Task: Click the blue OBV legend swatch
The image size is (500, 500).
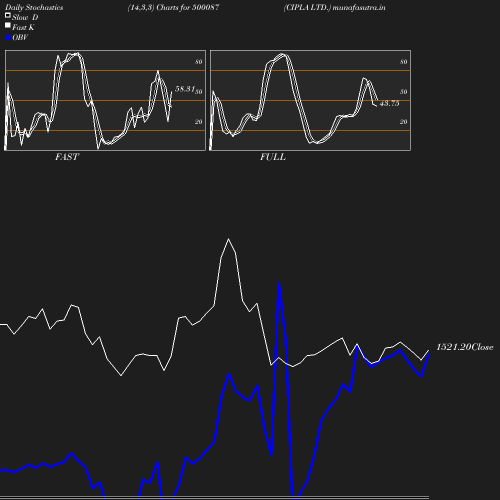Action: point(8,38)
